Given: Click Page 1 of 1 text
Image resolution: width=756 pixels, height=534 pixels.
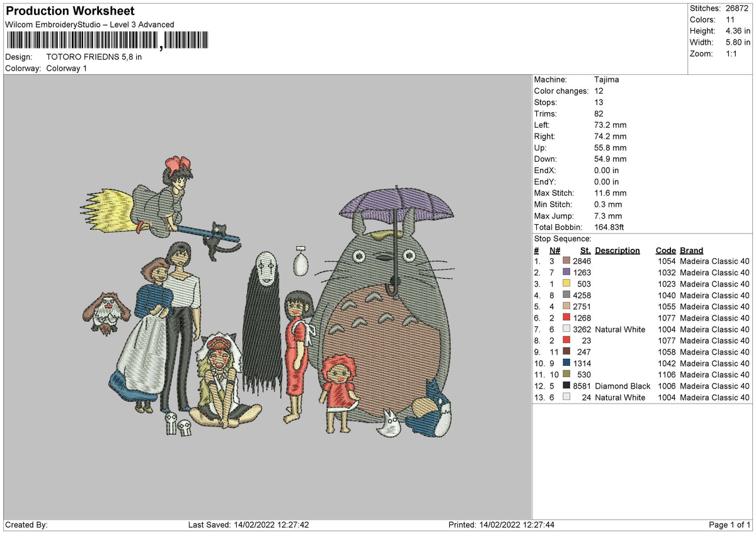Looking at the screenshot, I should tap(730, 525).
